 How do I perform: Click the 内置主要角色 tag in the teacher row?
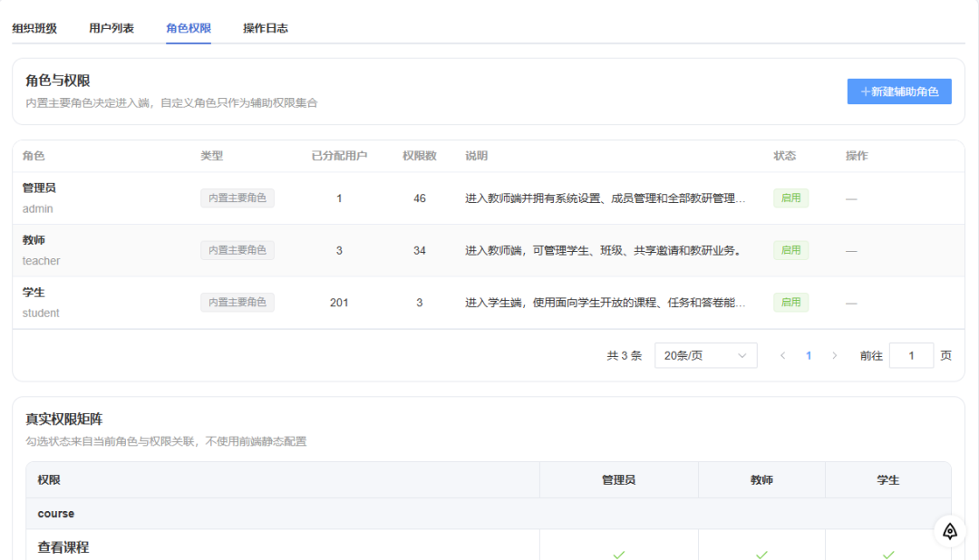tap(237, 250)
